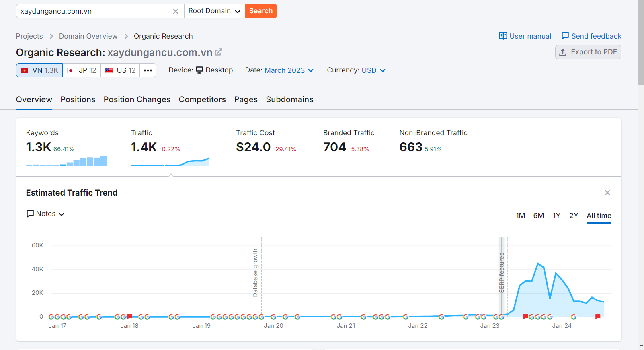Select the 6M time range
Screen dimensions: 644x350
point(539,216)
